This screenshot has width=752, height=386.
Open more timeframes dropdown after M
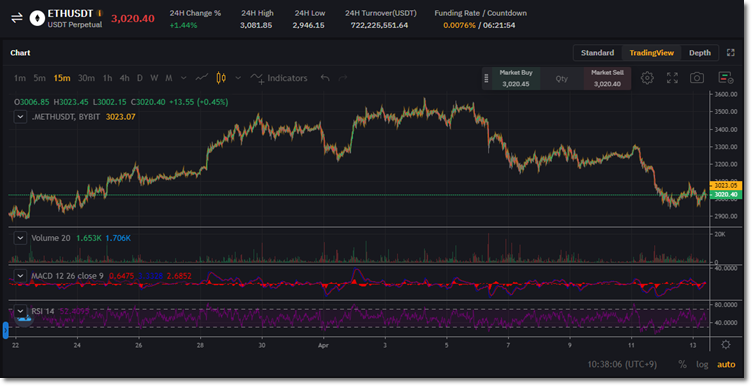coord(184,78)
